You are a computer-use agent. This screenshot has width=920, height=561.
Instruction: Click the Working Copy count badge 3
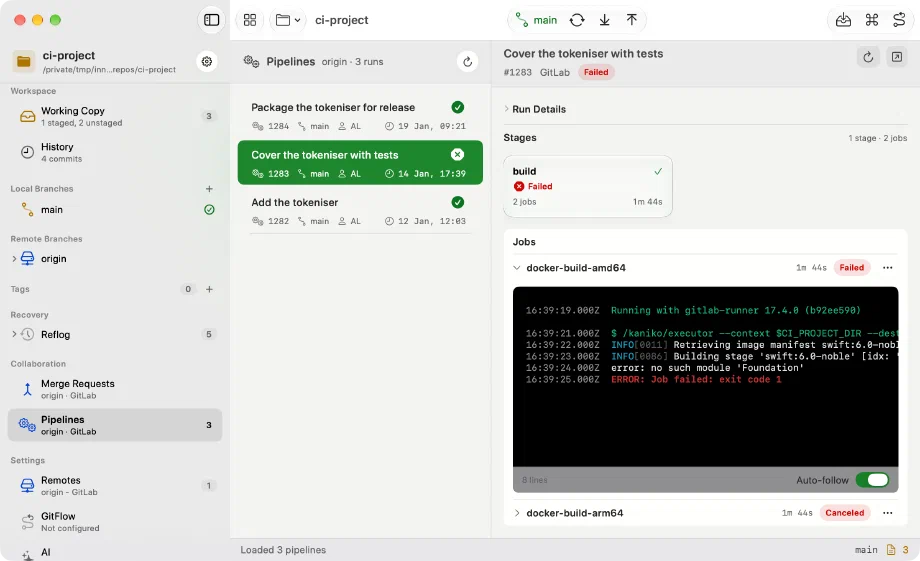pyautogui.click(x=208, y=116)
